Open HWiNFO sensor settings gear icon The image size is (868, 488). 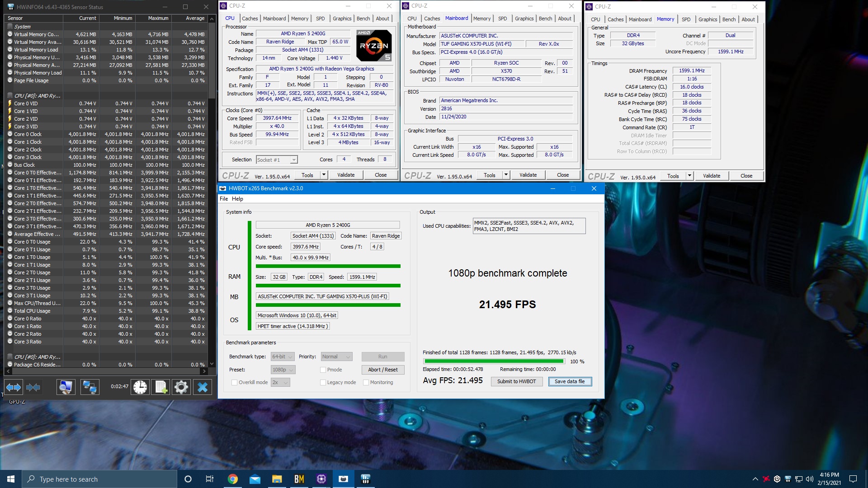coord(181,387)
